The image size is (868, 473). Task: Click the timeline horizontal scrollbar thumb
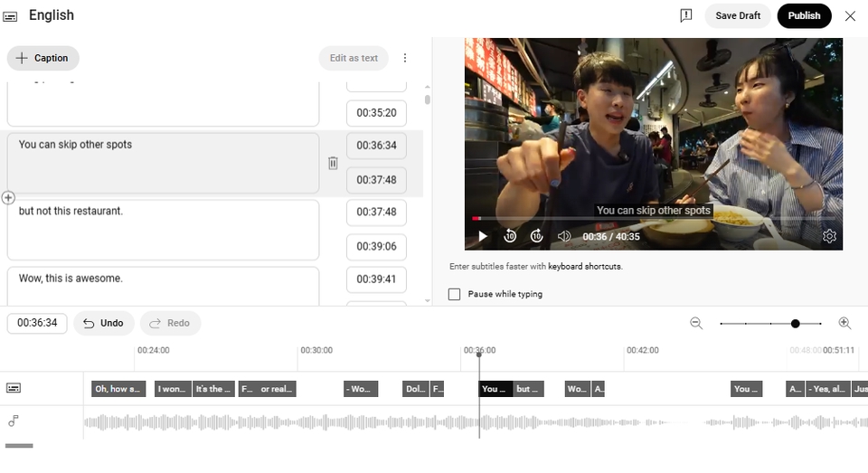[19, 445]
